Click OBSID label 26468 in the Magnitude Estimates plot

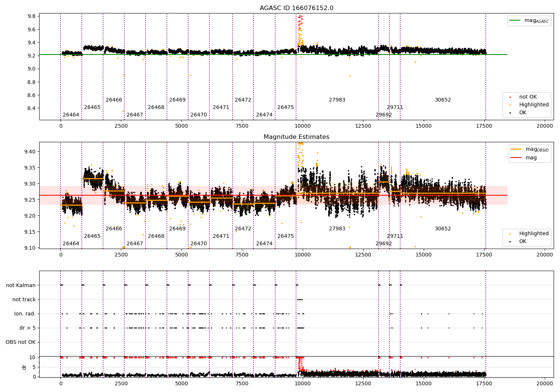[x=156, y=236]
